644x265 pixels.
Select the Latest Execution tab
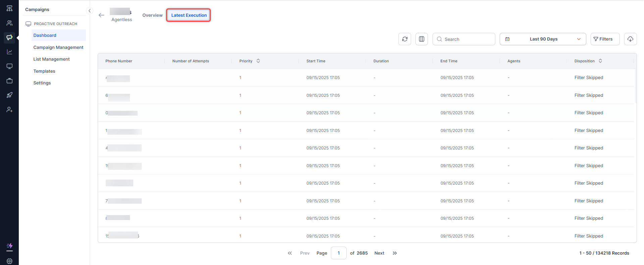point(189,15)
